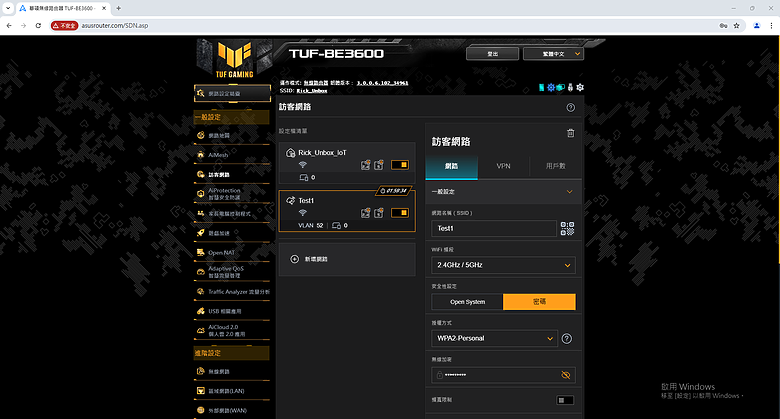Click the Rick_Unbox SSID link
Screen dimensions: 780x419
[312, 91]
